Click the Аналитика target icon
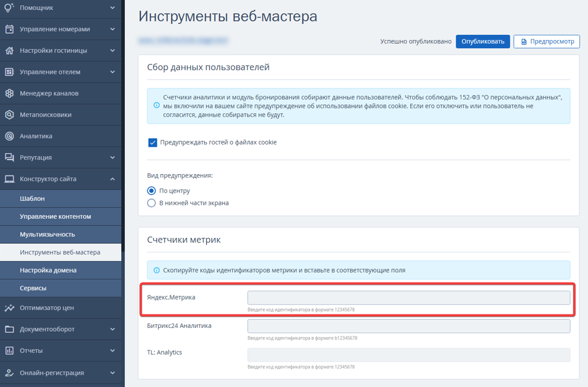Viewport: 588px width, 387px height. [x=9, y=136]
